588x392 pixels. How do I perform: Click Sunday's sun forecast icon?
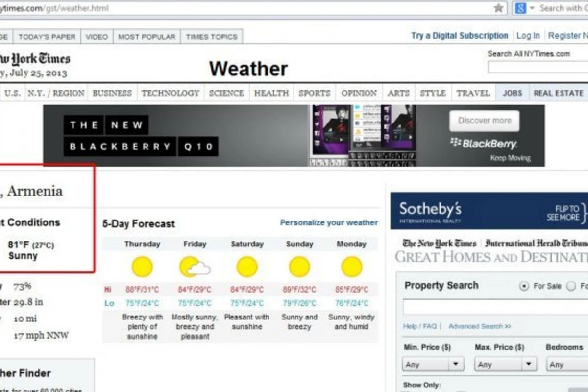pyautogui.click(x=299, y=267)
